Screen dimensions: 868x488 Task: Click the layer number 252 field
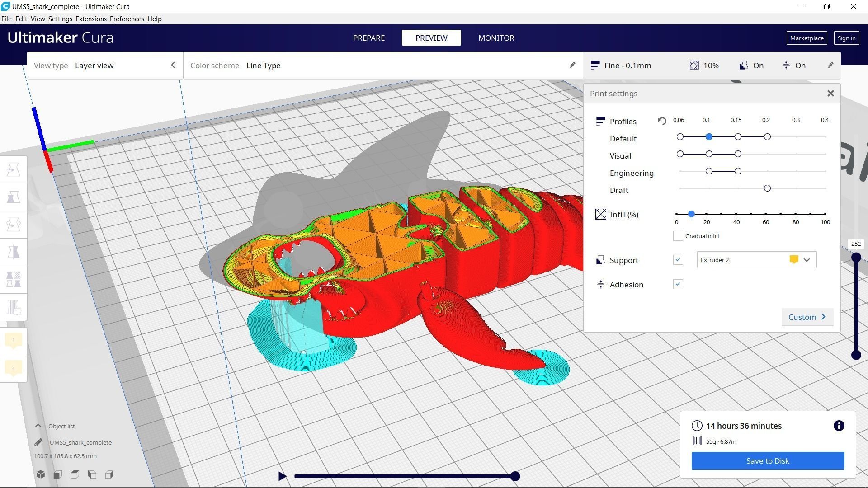(856, 244)
